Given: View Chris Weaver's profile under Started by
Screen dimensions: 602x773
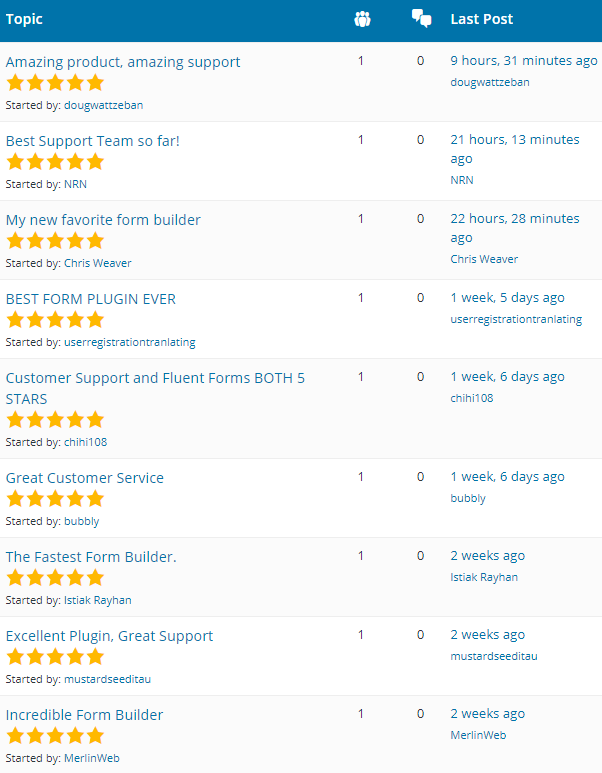Looking at the screenshot, I should pyautogui.click(x=97, y=263).
